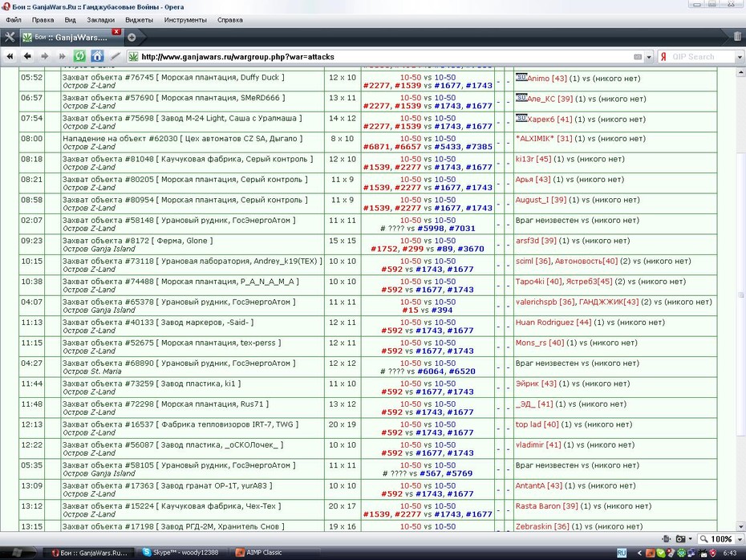This screenshot has width=746, height=560.
Task: Switch the RU keyboard language indicator
Action: 622,553
